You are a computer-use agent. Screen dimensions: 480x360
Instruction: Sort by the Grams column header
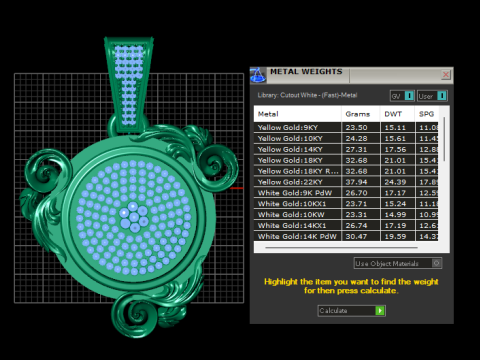[361, 114]
